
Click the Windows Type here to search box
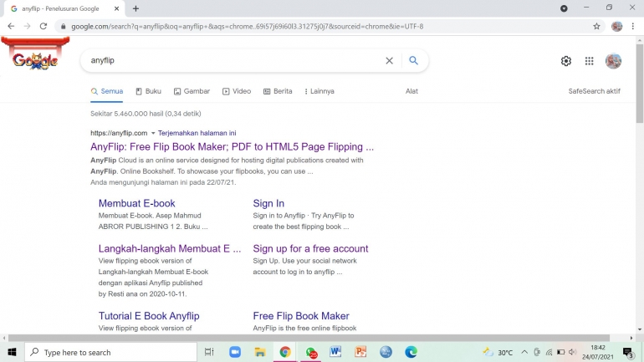[x=111, y=352]
